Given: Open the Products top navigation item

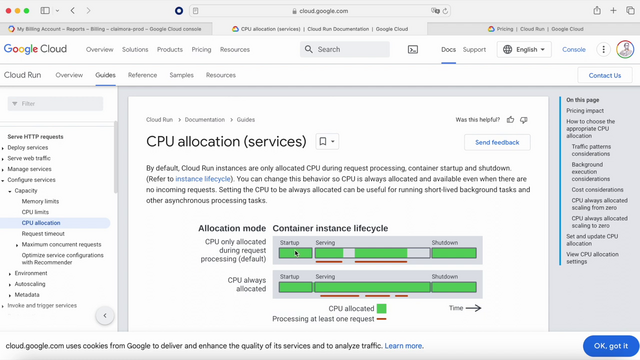Looking at the screenshot, I should click(170, 49).
